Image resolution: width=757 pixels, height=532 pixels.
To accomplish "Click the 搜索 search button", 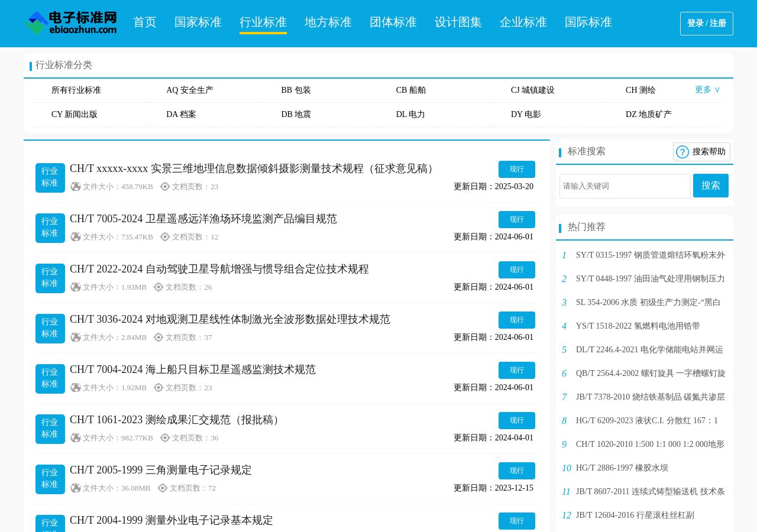I will tap(711, 186).
